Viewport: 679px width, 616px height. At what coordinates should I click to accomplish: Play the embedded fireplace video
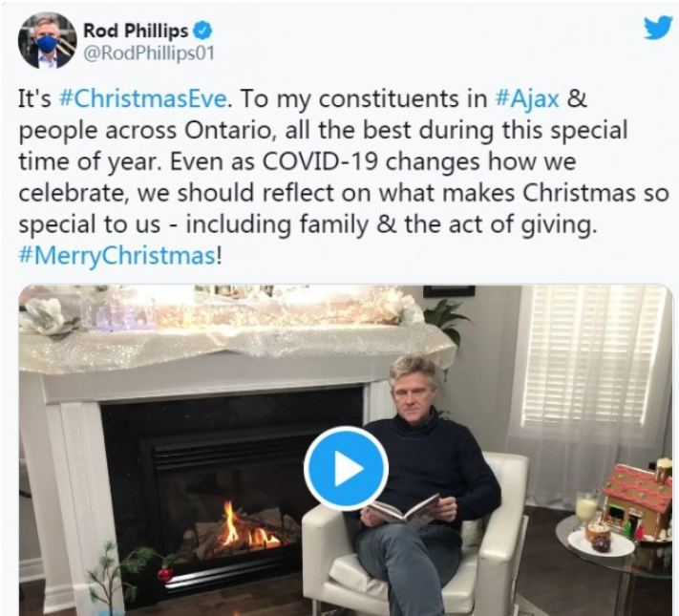pos(346,468)
